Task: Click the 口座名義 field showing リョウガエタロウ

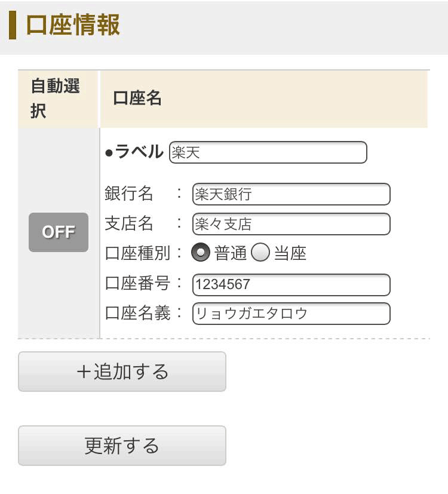Action: click(291, 314)
